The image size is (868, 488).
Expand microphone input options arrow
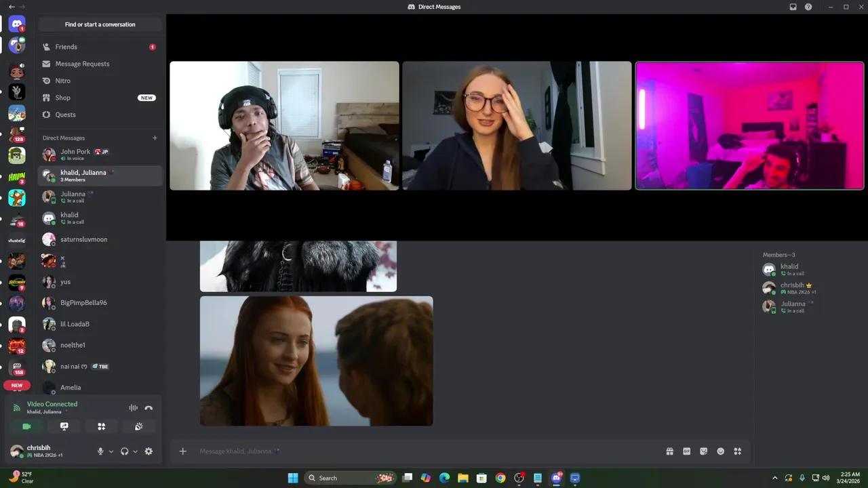[x=111, y=451]
